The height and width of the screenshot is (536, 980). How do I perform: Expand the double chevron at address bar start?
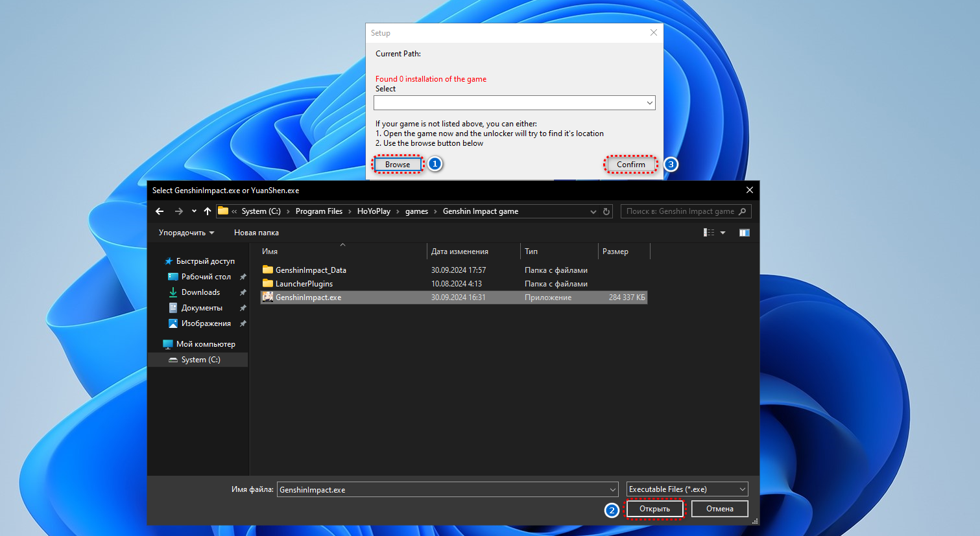point(234,211)
